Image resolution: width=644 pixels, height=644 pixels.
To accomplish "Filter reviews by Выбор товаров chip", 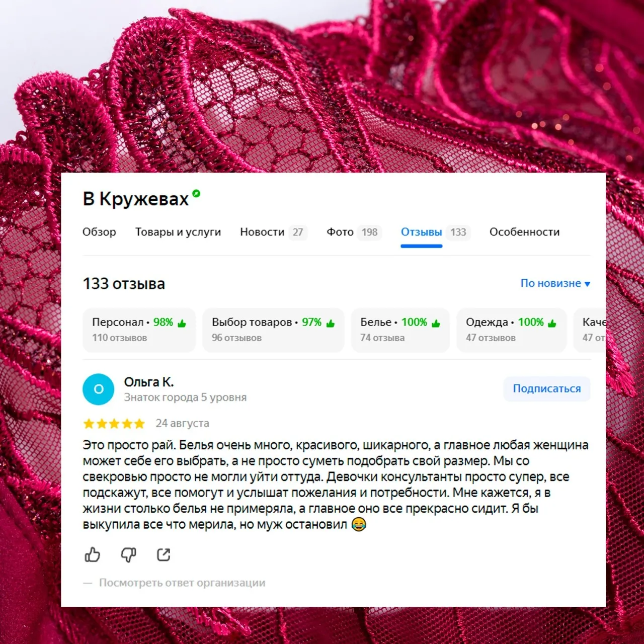I will tap(273, 330).
